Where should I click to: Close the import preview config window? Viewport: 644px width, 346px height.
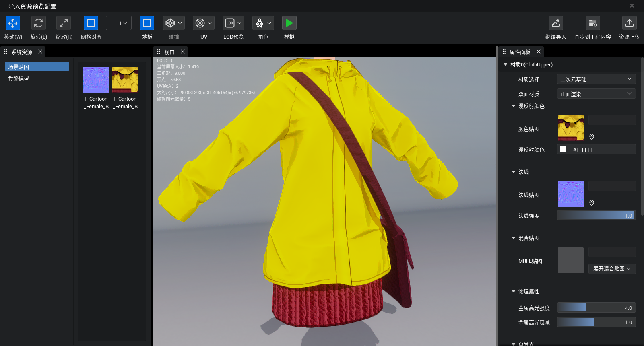point(632,6)
